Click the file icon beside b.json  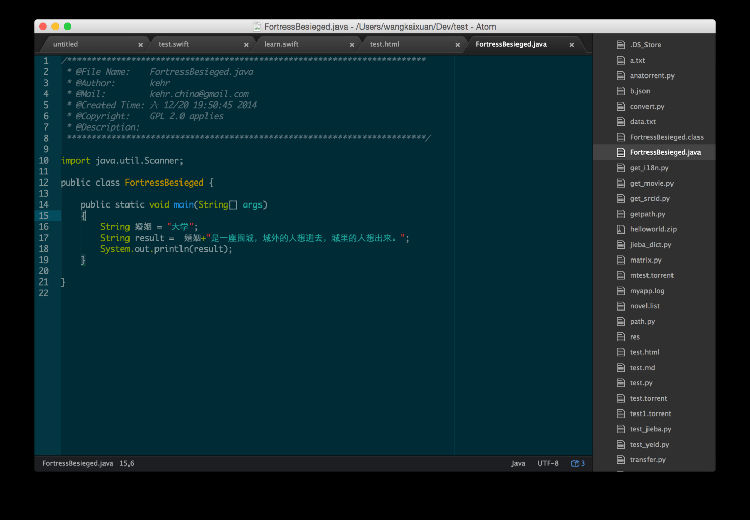point(620,91)
